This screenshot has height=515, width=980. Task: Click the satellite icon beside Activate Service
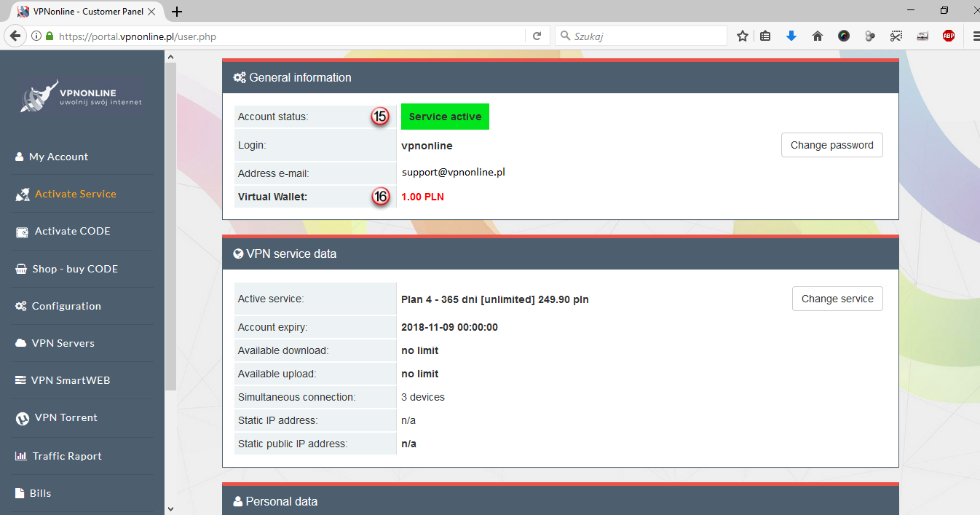(x=23, y=194)
